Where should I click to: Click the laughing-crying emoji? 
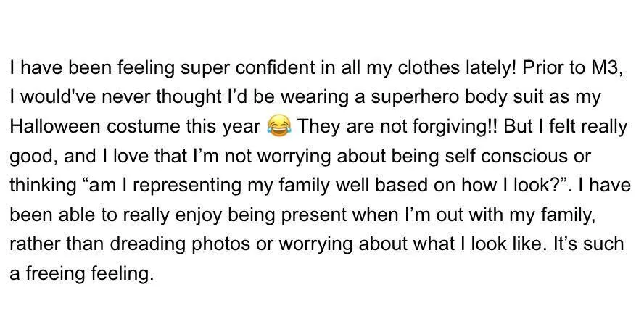click(279, 126)
